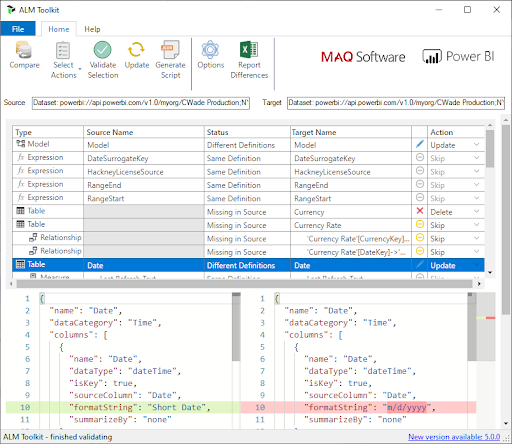This screenshot has height=444, width=512.
Task: Open Action dropdown for Currency Rate table
Action: coord(477,225)
